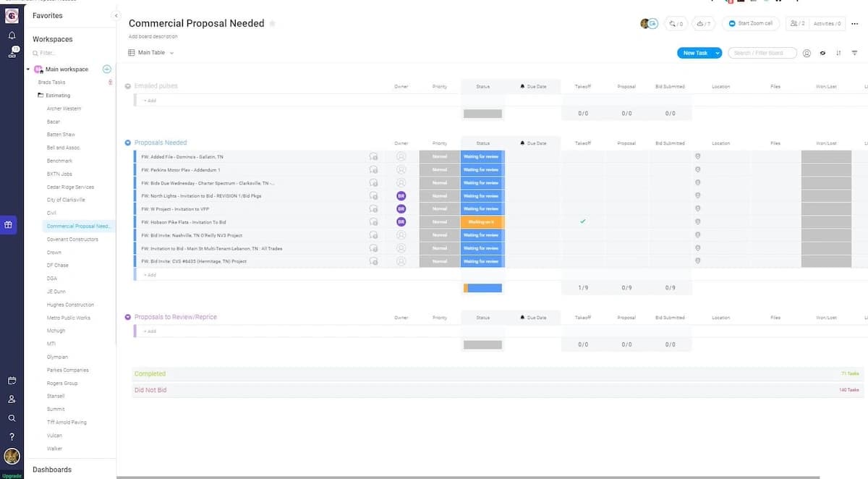868x479 pixels.
Task: Toggle the hidden columns eye icon
Action: (822, 53)
